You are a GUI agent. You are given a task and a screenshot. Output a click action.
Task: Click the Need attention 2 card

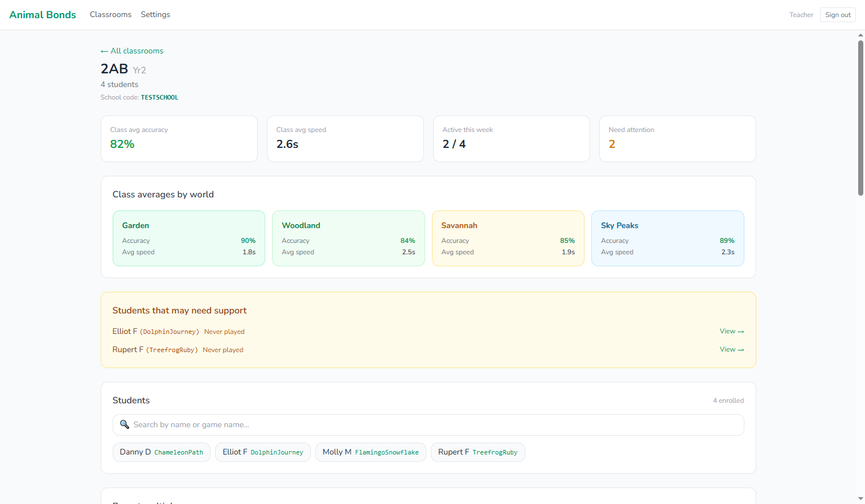[x=678, y=139]
